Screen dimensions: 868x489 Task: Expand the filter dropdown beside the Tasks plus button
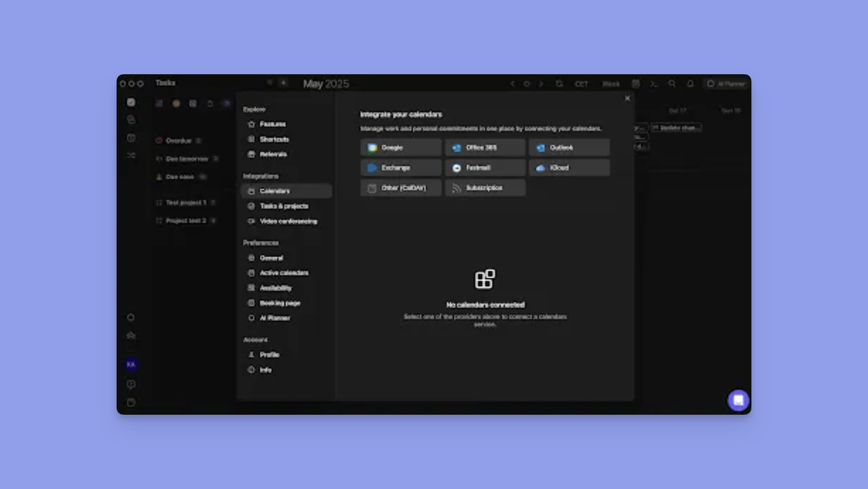click(x=270, y=83)
